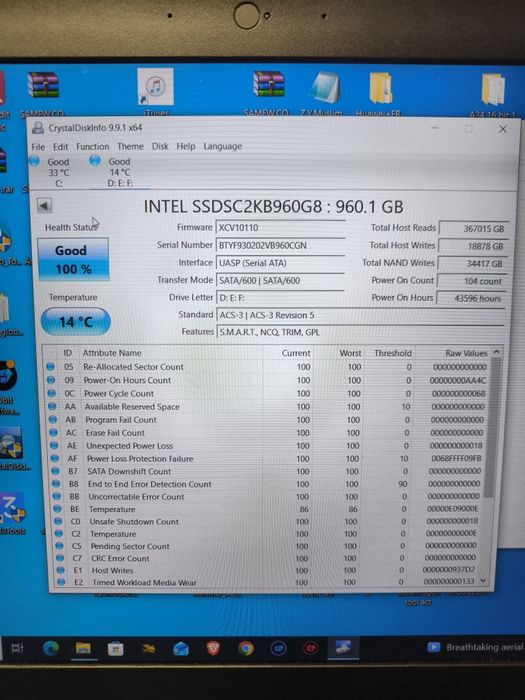Click status circle of Power Cycle Count
The image size is (525, 700).
[x=51, y=393]
